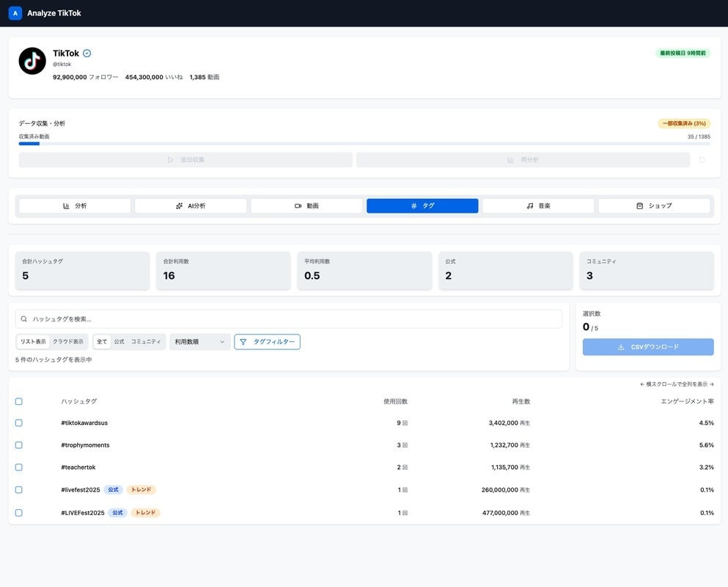Open the TikTok profile avatar
Screen dimensions: 728x587
pyautogui.click(x=32, y=61)
